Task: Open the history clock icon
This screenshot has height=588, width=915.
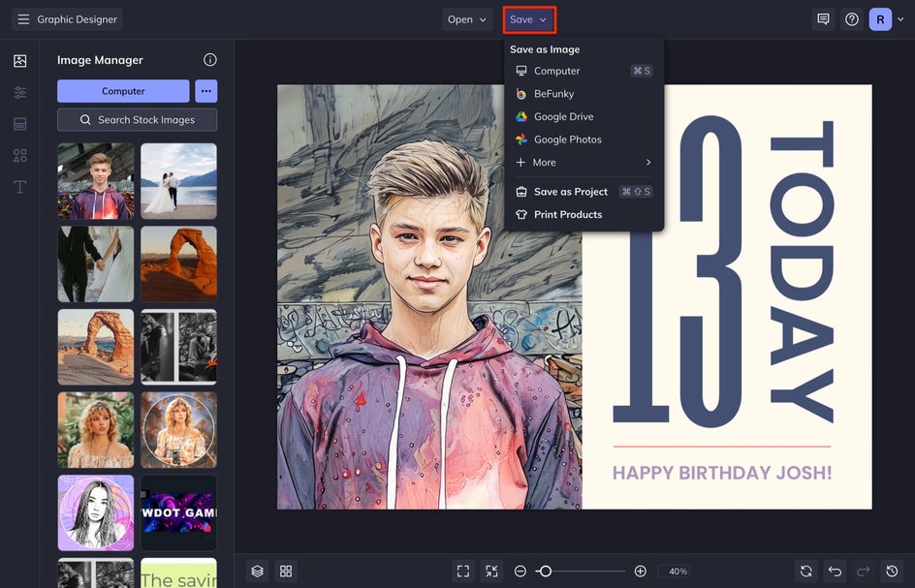Action: [892, 572]
